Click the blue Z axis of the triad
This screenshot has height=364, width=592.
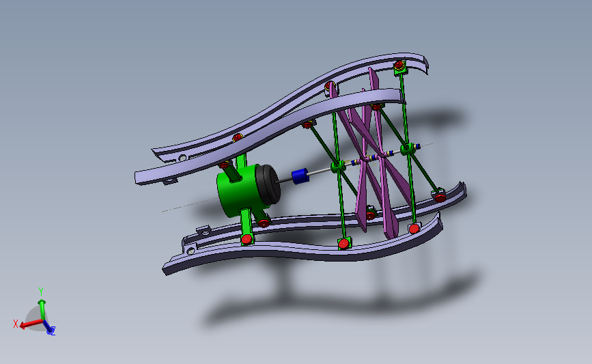[x=48, y=328]
